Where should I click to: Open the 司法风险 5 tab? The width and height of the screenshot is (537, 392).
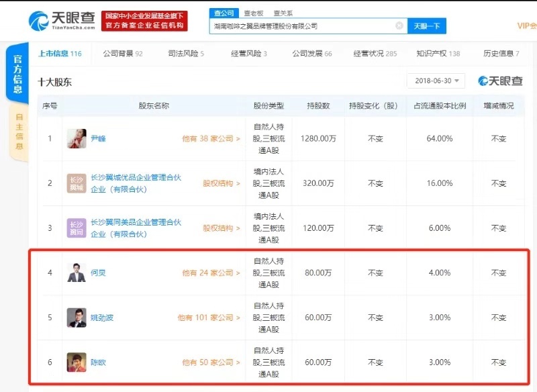(186, 54)
